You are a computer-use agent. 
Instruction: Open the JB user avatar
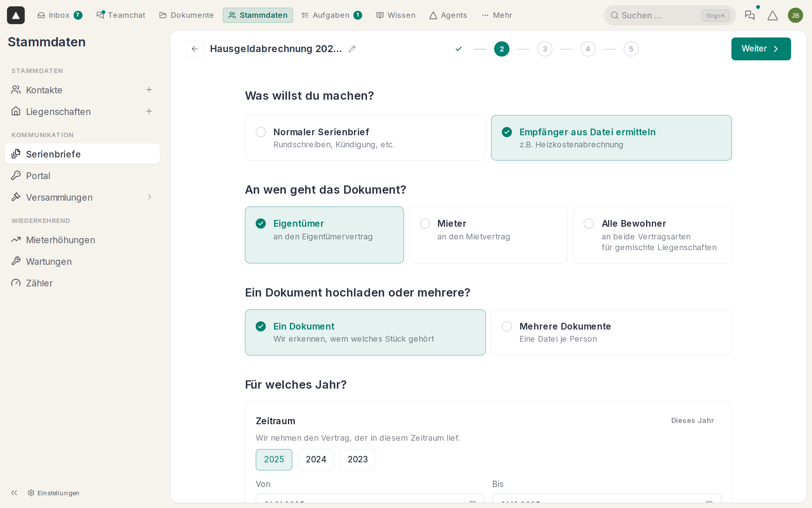click(x=795, y=16)
